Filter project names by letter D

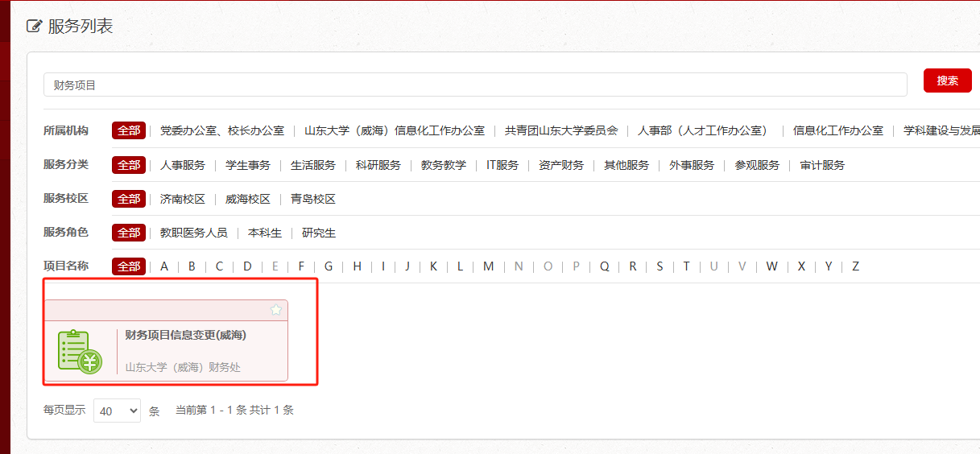(x=247, y=266)
